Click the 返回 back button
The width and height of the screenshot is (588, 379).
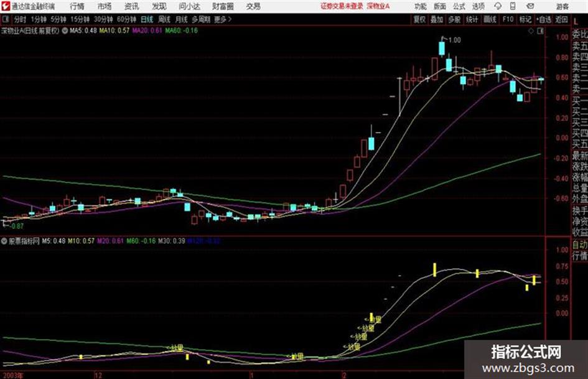[561, 19]
